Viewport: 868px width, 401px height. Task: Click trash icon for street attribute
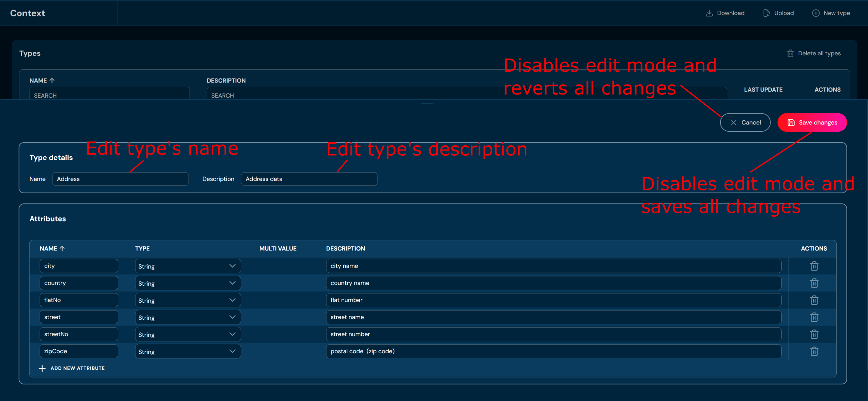814,317
